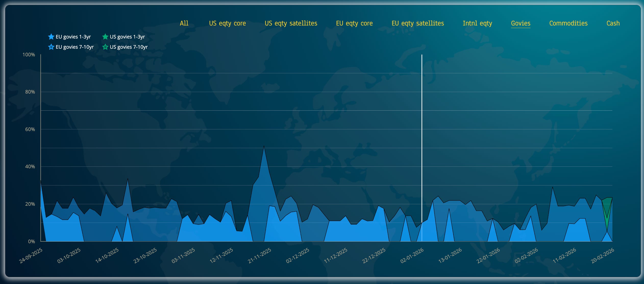
Task: Click the US govies 1-3yr green star
Action: 105,37
